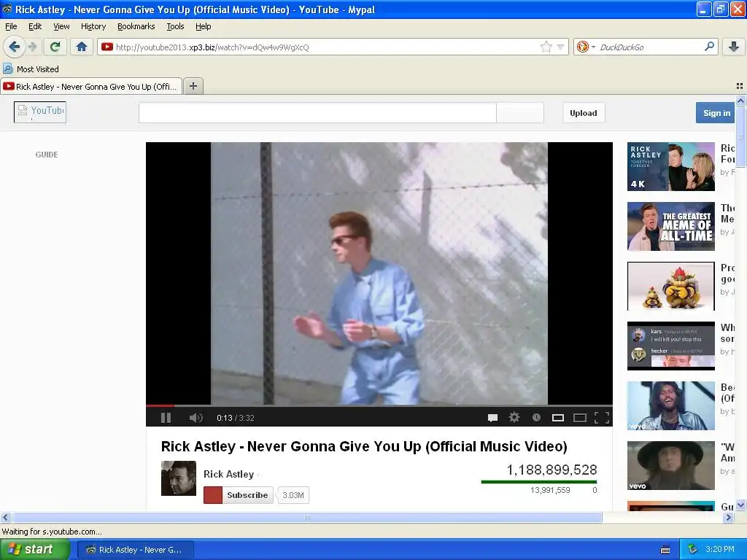Click the horizontal scrollbar thumb
747x560 pixels.
(x=307, y=517)
